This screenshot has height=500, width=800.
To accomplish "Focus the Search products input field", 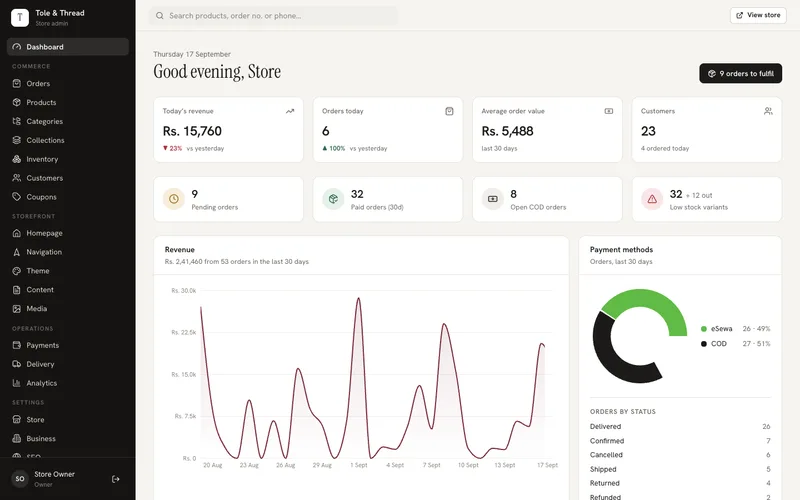I will point(273,16).
